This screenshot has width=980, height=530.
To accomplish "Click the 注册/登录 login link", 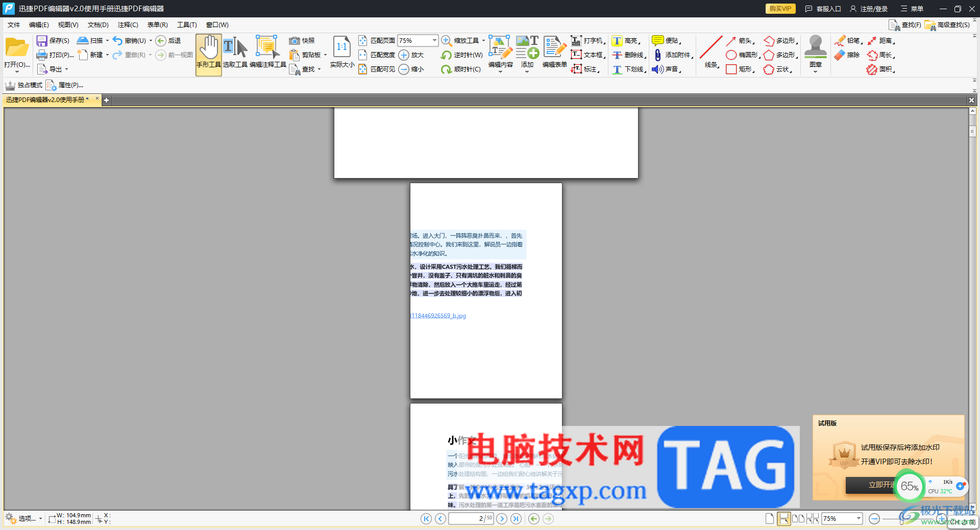I will pos(869,9).
